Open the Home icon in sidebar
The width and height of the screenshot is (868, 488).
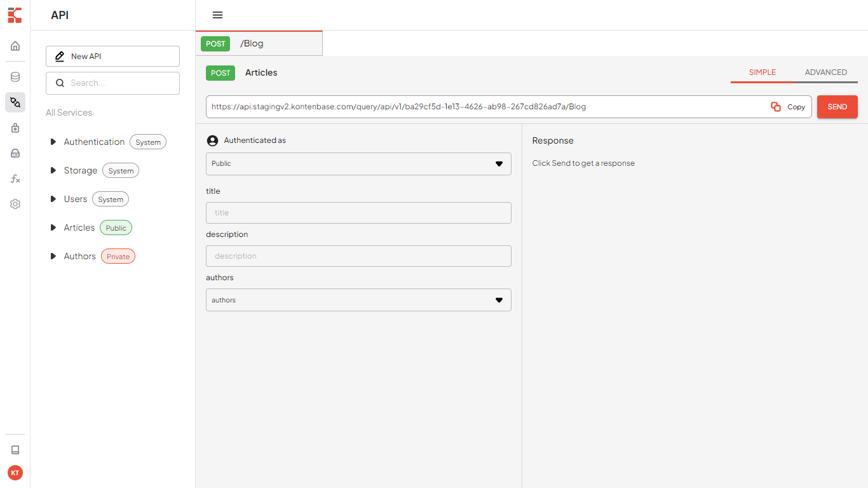(x=15, y=46)
